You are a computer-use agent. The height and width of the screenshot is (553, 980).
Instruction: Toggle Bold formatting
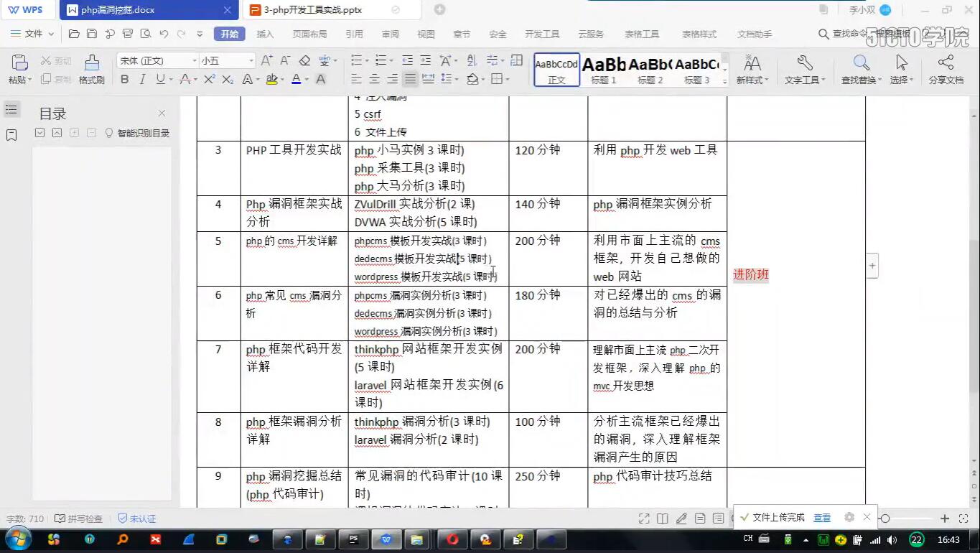click(125, 79)
